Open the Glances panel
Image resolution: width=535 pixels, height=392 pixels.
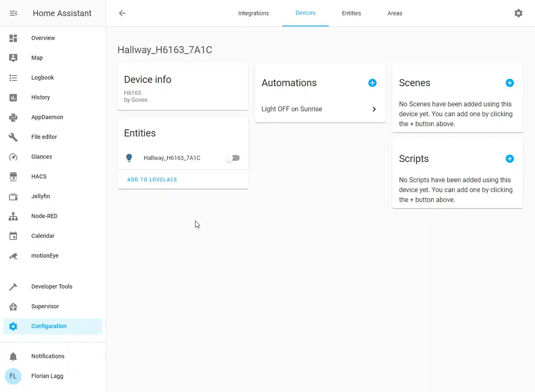point(41,157)
